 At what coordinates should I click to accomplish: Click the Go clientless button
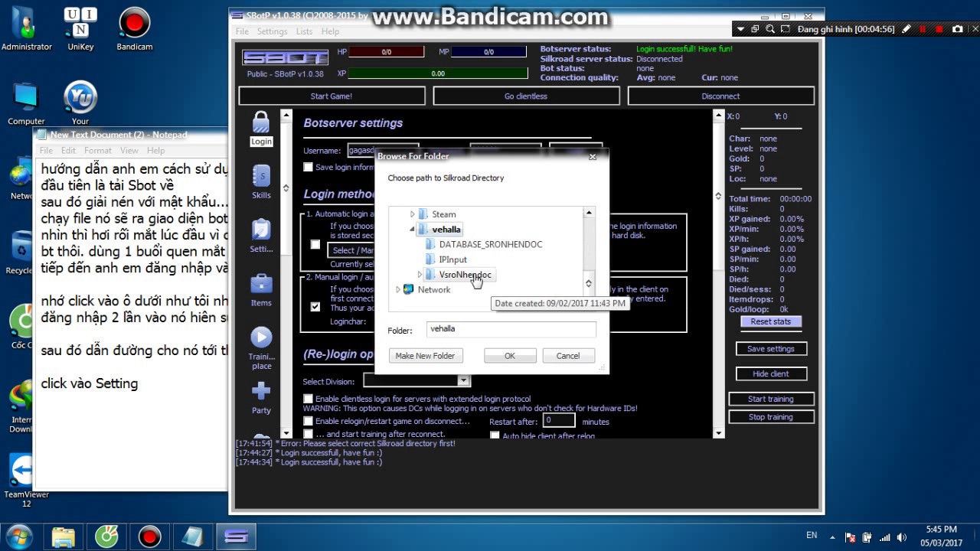526,96
